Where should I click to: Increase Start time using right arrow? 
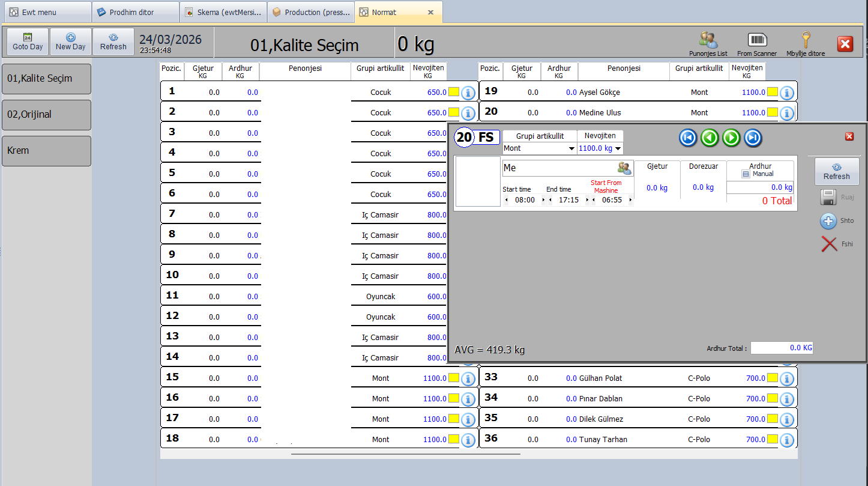[x=543, y=200]
